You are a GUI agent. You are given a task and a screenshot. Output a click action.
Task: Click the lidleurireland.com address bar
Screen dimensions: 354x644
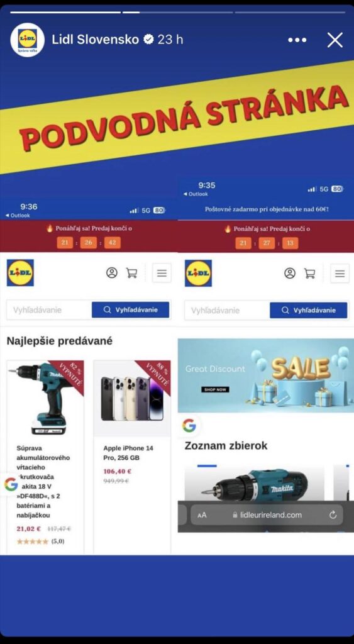(267, 514)
